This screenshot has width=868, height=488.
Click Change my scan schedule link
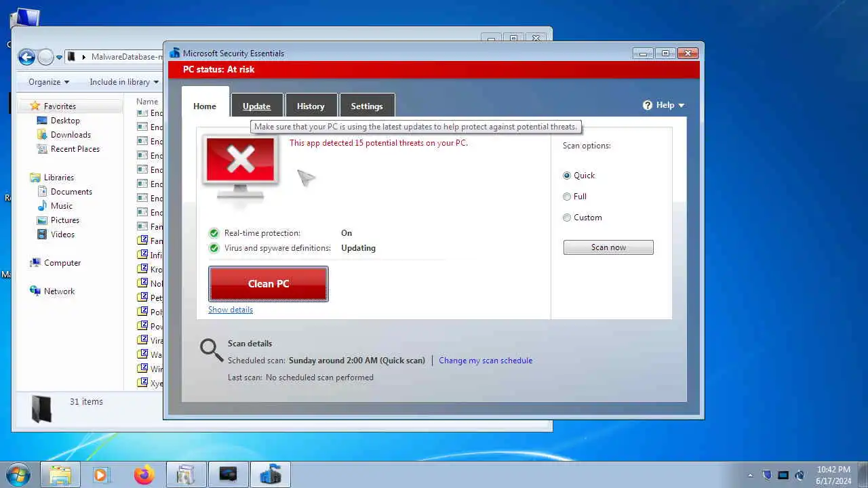(x=486, y=361)
